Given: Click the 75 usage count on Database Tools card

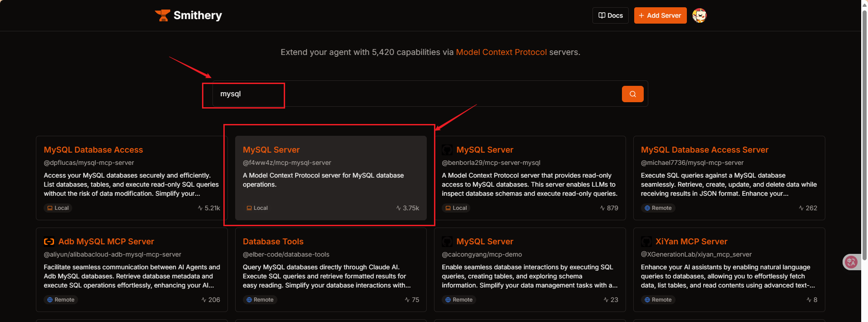Looking at the screenshot, I should (412, 300).
